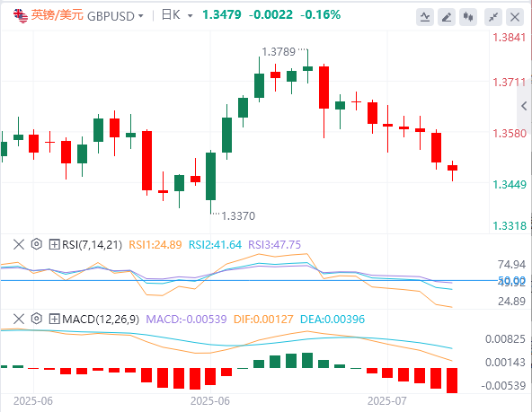The image size is (532, 412).
Task: Open the GBPUSD symbol dropdown arrow
Action: [x=141, y=16]
